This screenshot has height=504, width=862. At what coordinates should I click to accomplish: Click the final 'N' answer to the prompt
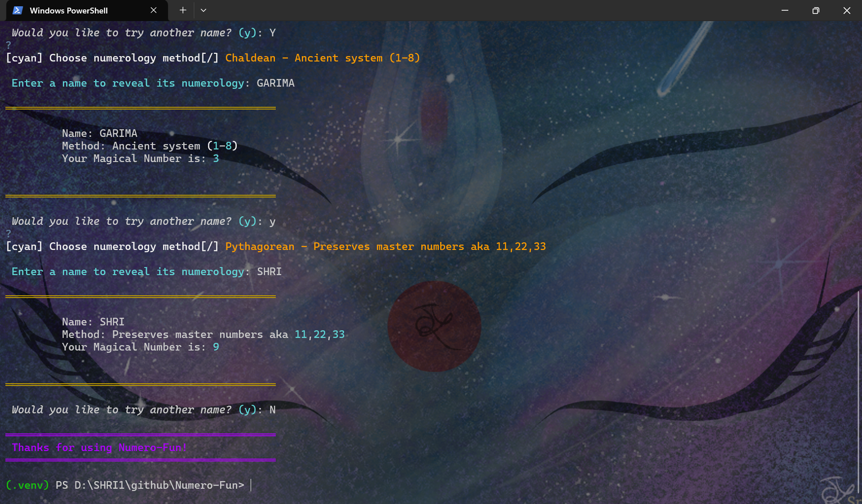(x=272, y=410)
